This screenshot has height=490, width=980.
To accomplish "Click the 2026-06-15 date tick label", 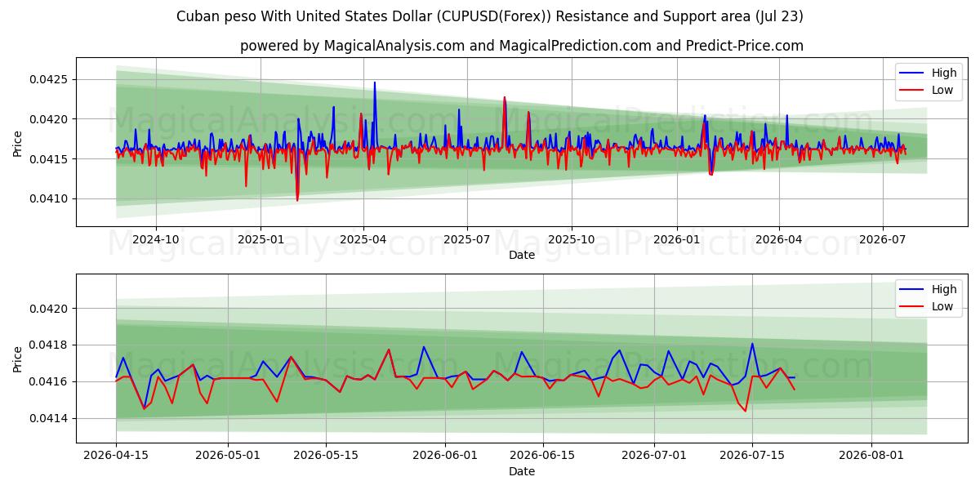I will click(543, 457).
